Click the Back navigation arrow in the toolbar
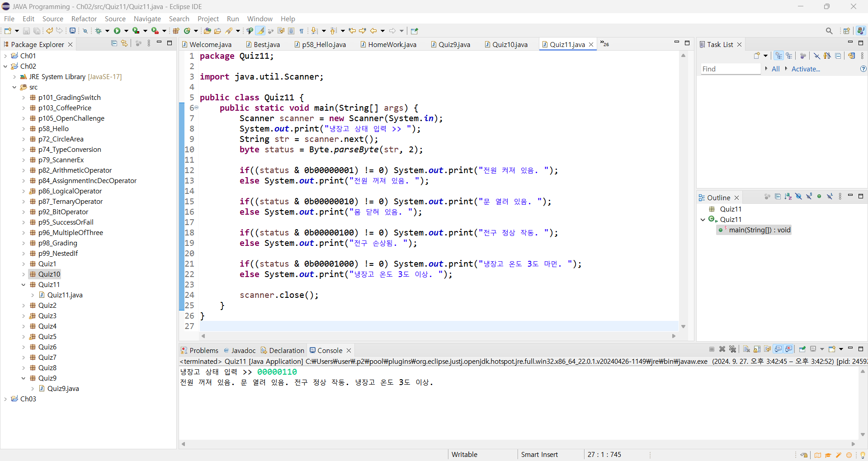Screen dimensions: 868x461 pyautogui.click(x=373, y=31)
